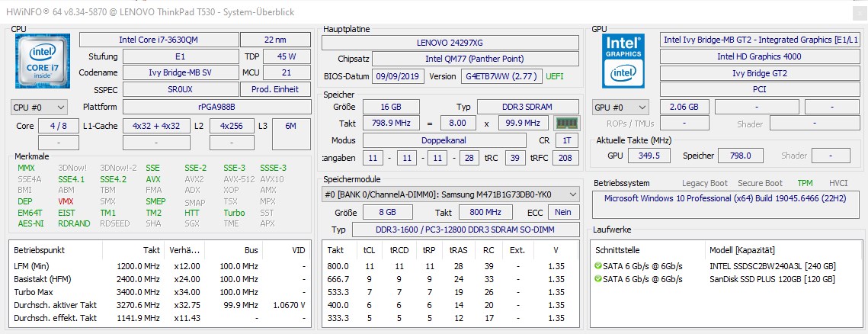868x334 pixels.
Task: Click the ECC Nein field
Action: [x=563, y=212]
